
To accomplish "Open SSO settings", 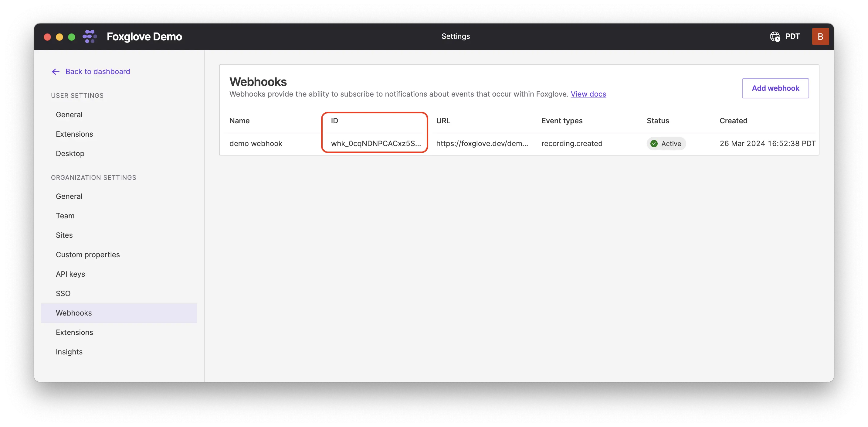I will pos(63,293).
